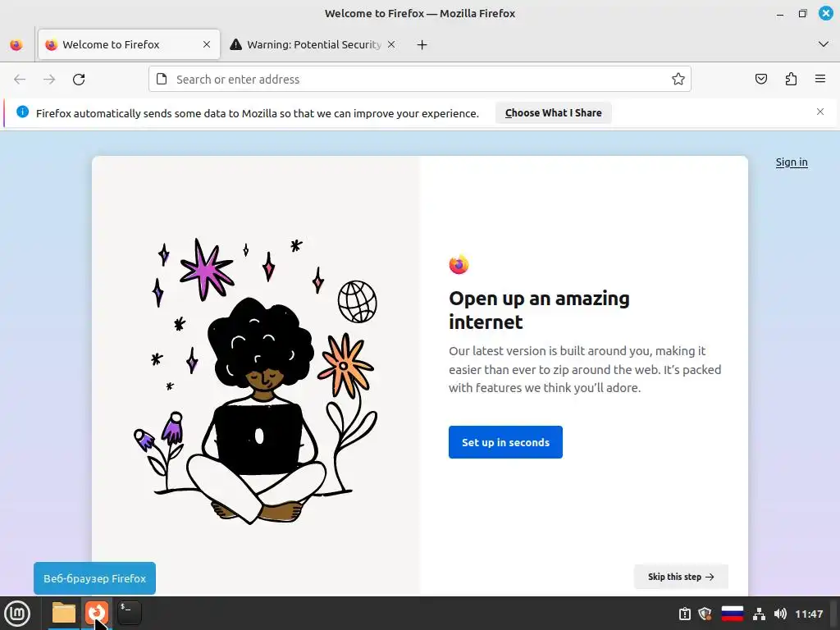Go forward one page
The image size is (840, 630).
[x=49, y=80]
